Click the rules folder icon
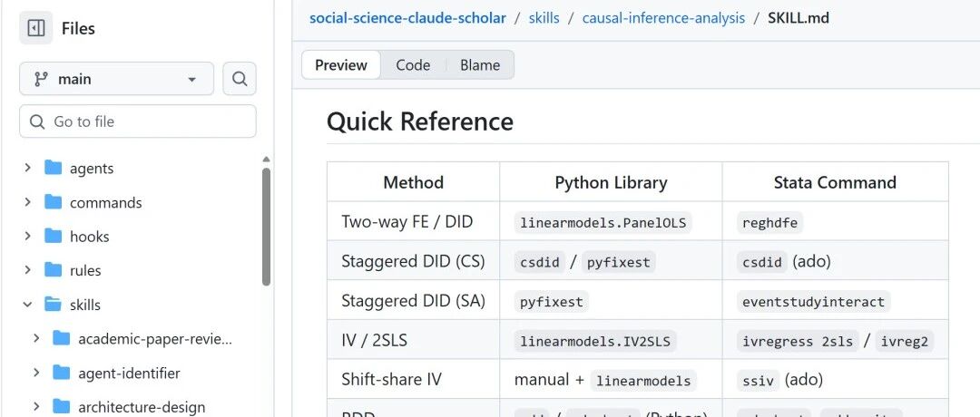980x417 pixels. pyautogui.click(x=54, y=270)
